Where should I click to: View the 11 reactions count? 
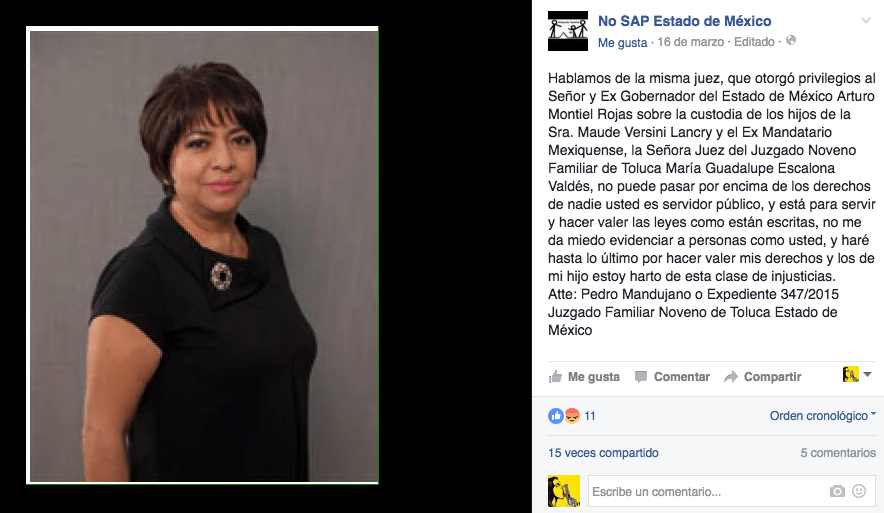[590, 416]
